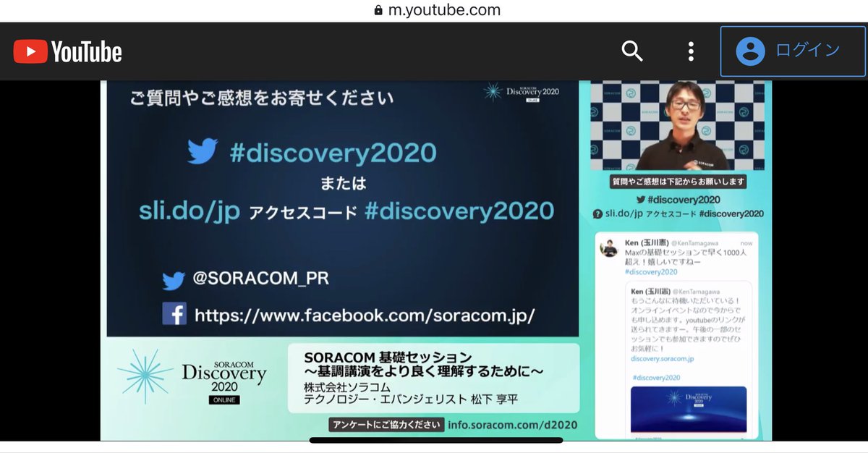This screenshot has height=453, width=868.
Task: Click the @SORACOM_PR handle text
Action: (261, 279)
